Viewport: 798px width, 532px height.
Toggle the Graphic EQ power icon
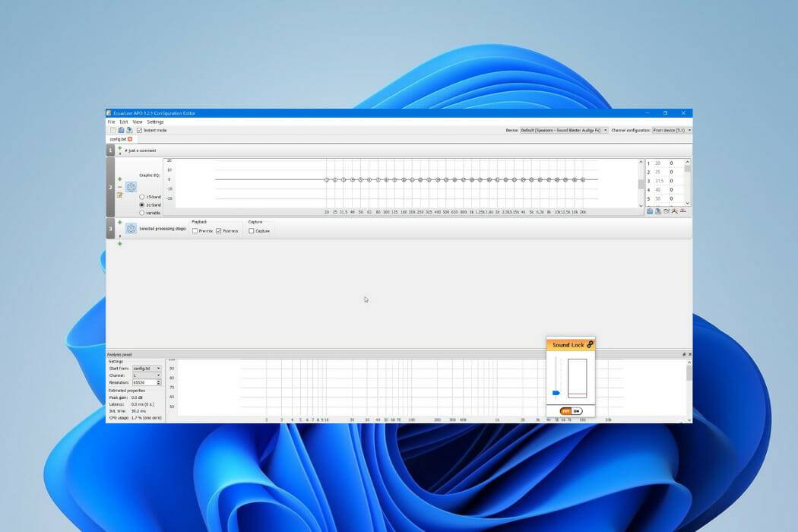[x=131, y=187]
